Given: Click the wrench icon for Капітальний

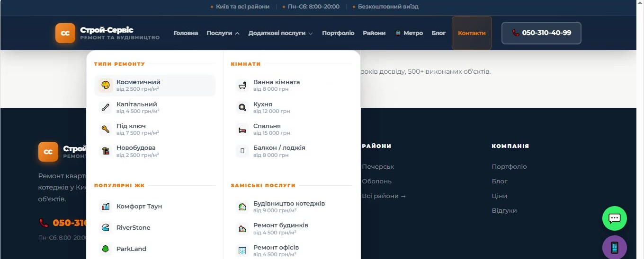Looking at the screenshot, I should (x=106, y=107).
